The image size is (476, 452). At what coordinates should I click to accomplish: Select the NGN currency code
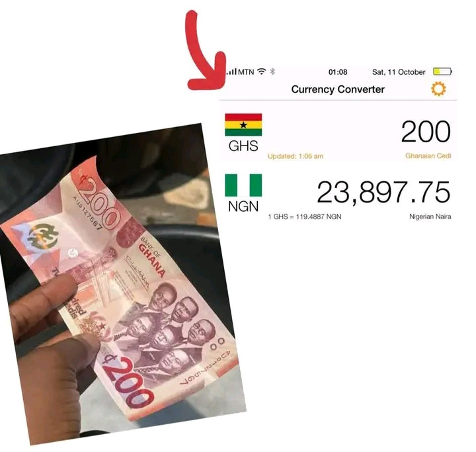243,206
